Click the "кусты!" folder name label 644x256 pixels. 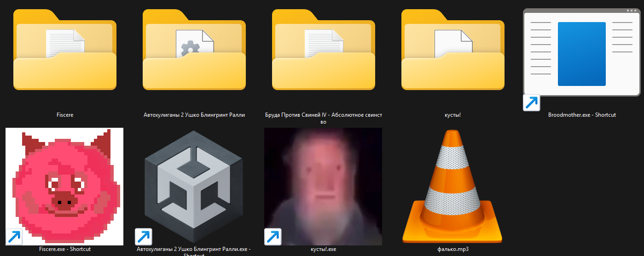453,115
